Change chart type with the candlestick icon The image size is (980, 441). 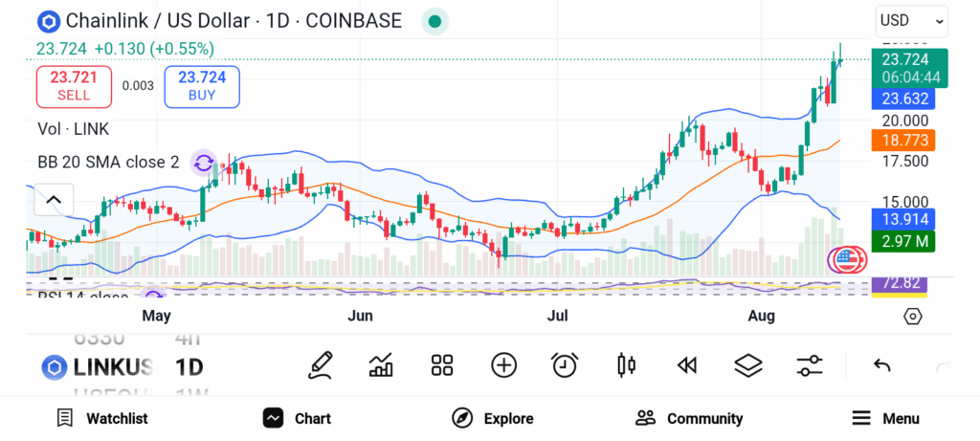point(627,364)
